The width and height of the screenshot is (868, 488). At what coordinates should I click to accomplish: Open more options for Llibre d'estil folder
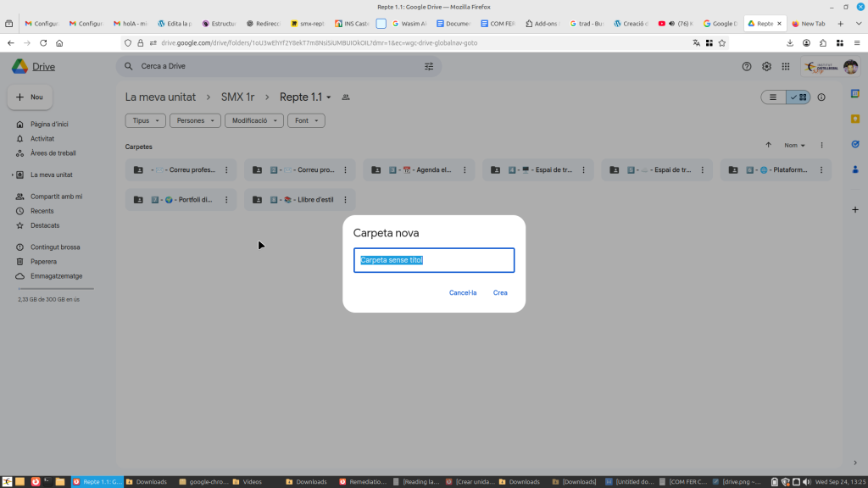click(346, 200)
